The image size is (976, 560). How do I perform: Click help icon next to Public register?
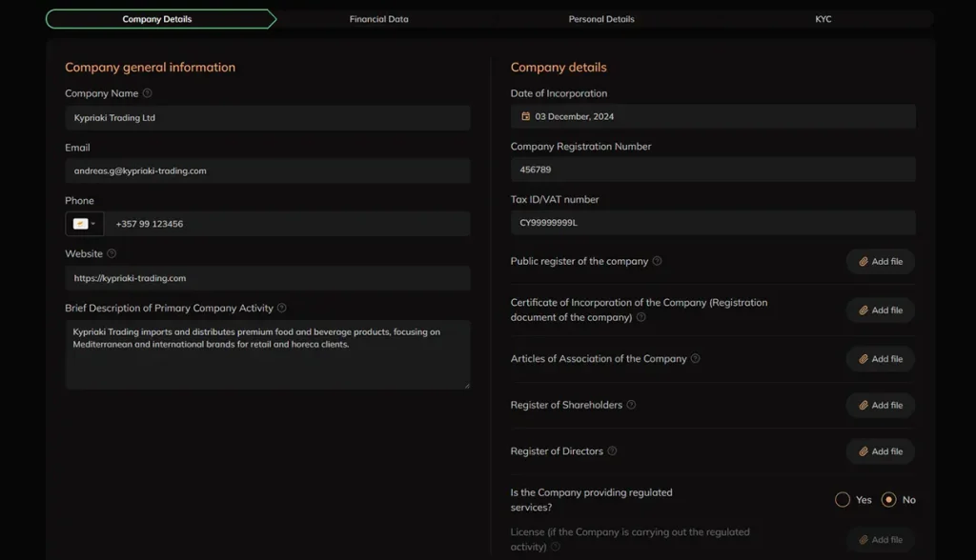click(657, 261)
